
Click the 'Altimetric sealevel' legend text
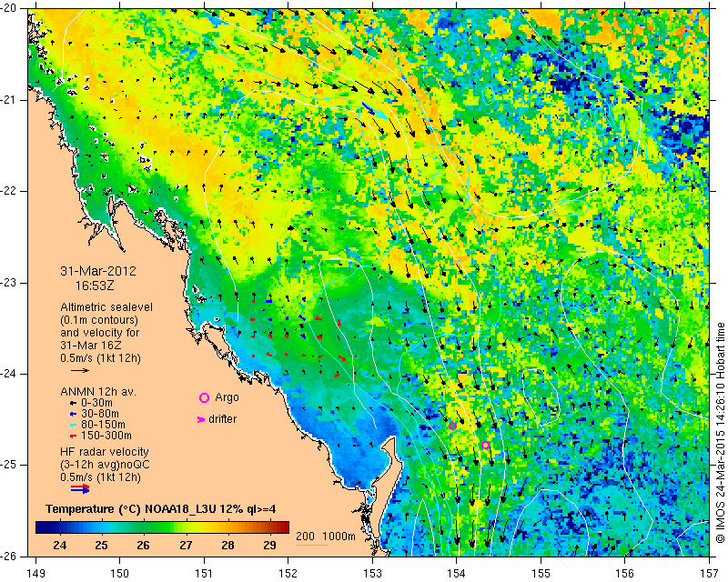(106, 307)
